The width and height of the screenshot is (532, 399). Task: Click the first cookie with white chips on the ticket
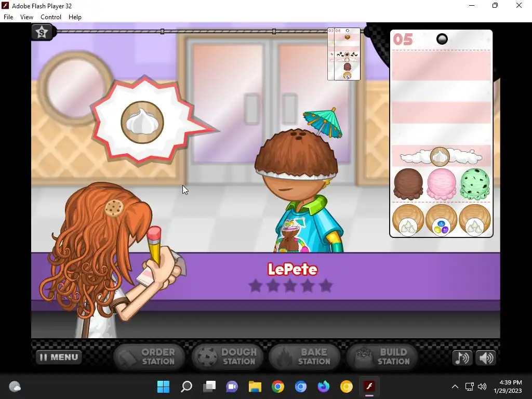[x=408, y=220]
